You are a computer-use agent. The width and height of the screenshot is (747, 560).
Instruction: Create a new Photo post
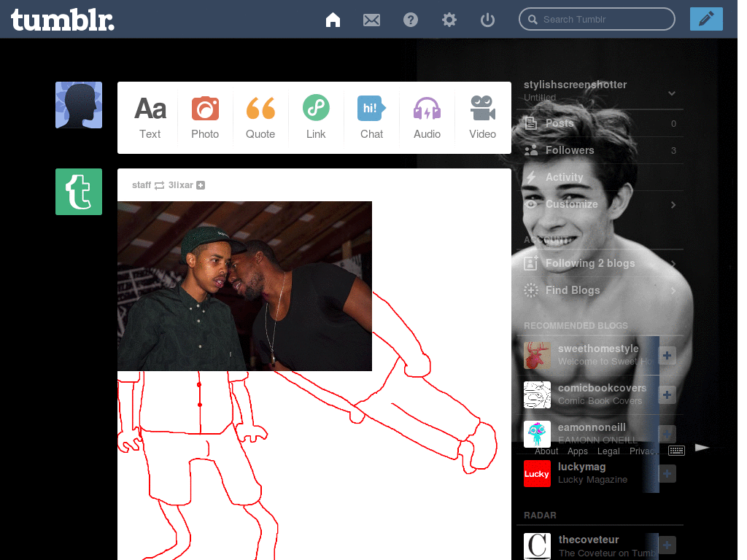pos(205,117)
